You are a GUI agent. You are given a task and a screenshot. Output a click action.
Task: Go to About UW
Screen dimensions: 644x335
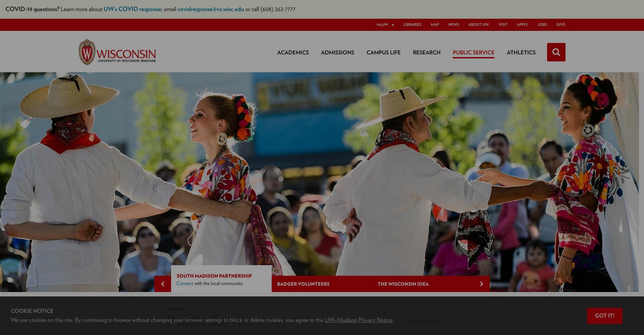(x=478, y=25)
